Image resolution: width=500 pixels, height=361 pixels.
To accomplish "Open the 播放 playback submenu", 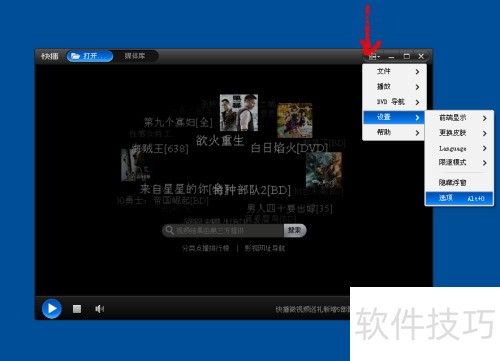I will coord(394,87).
